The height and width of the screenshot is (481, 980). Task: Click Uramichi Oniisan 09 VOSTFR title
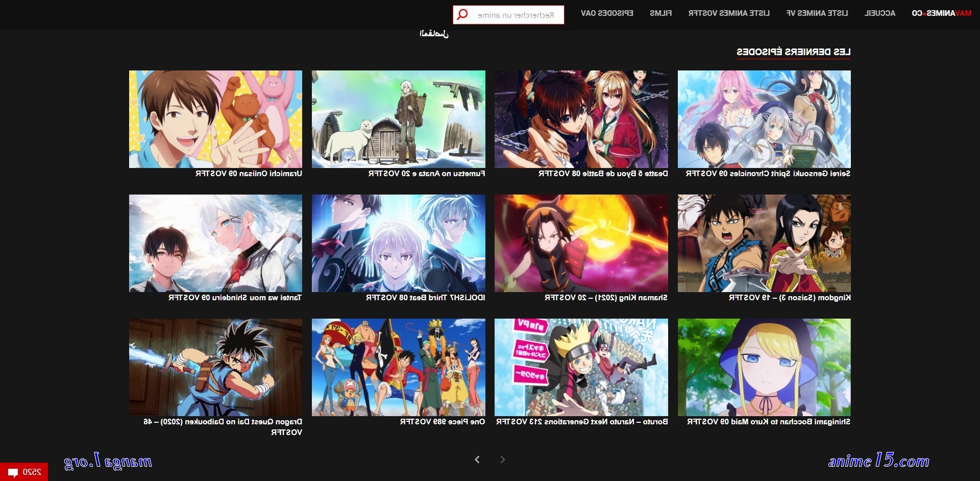point(249,174)
